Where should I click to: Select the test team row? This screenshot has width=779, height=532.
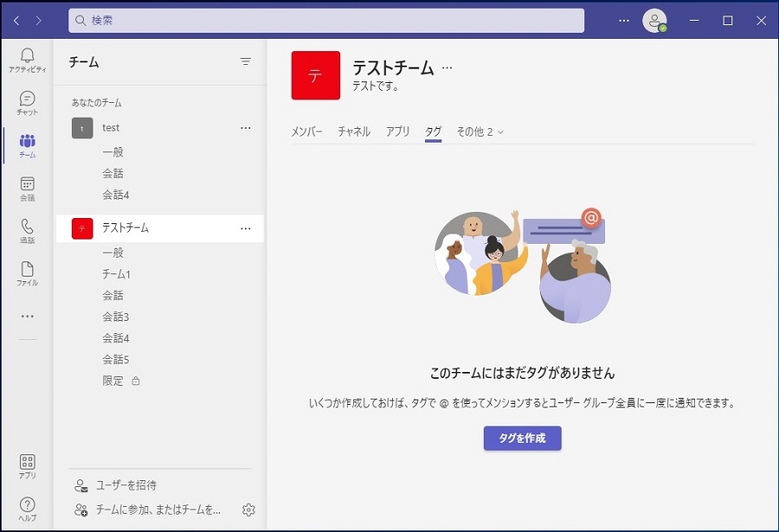[160, 128]
